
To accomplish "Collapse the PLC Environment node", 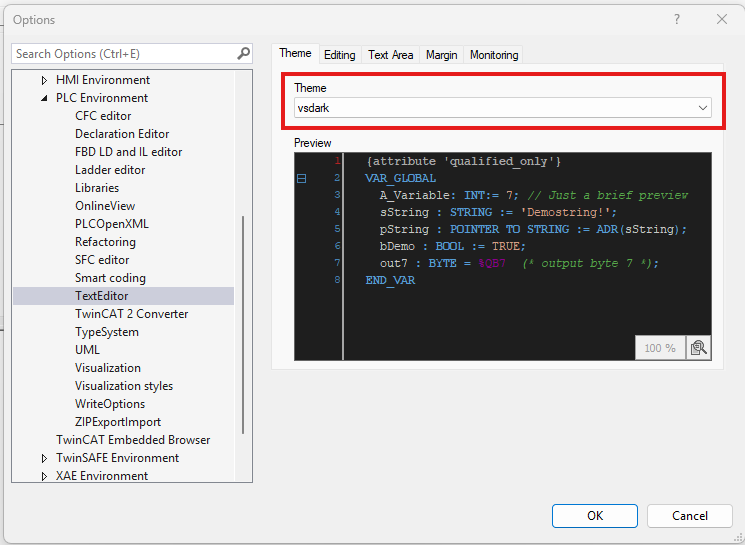I will click(44, 98).
